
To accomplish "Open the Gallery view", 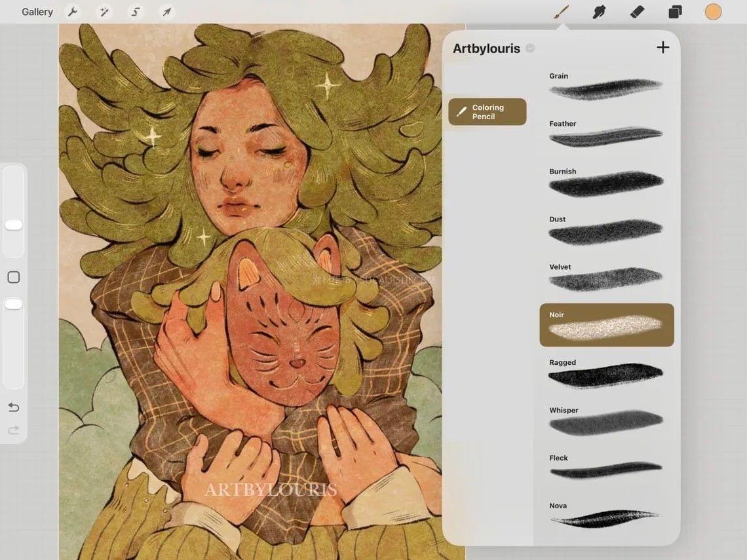I will 37,12.
